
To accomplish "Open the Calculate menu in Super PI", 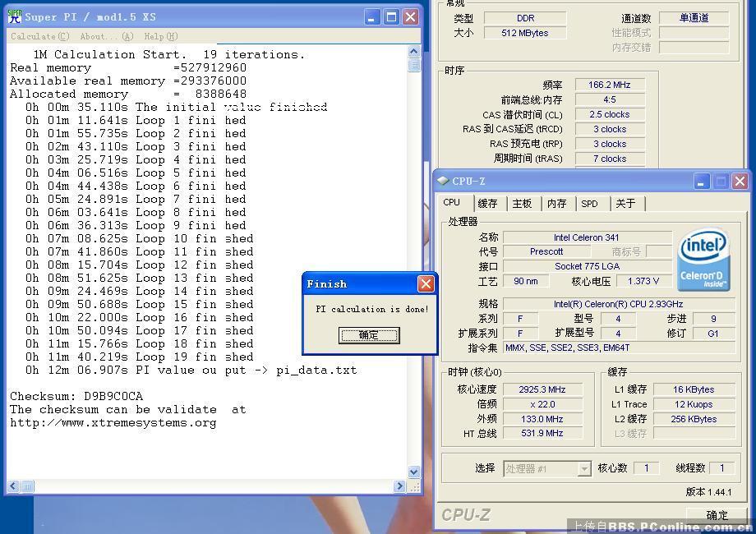I will click(x=40, y=36).
